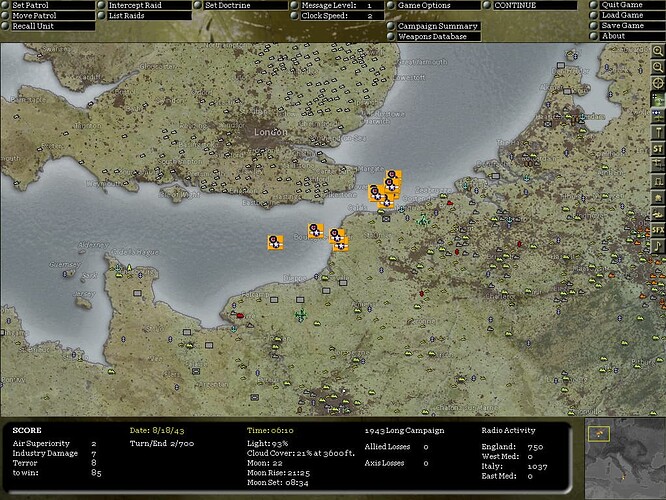Open the Campaign Summary
This screenshot has height=500, width=666.
tap(437, 26)
